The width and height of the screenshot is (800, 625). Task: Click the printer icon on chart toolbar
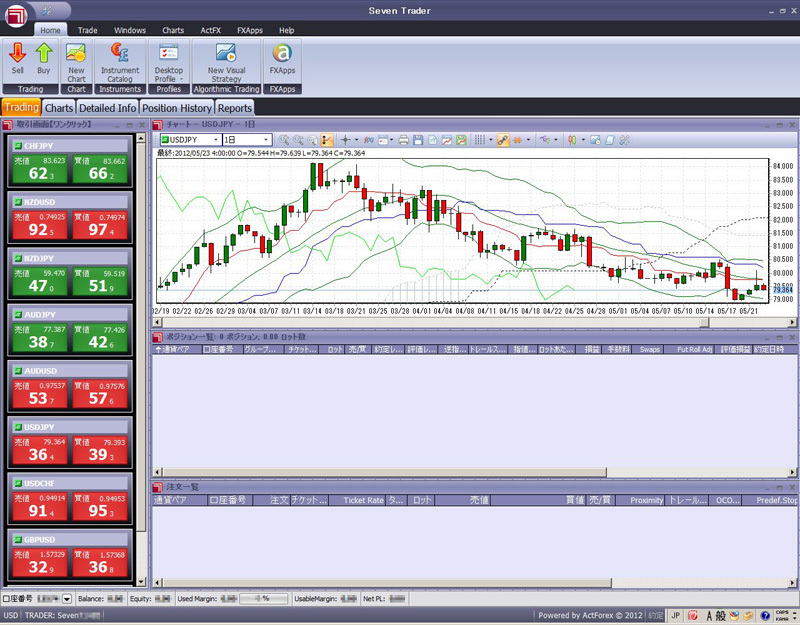pos(404,140)
